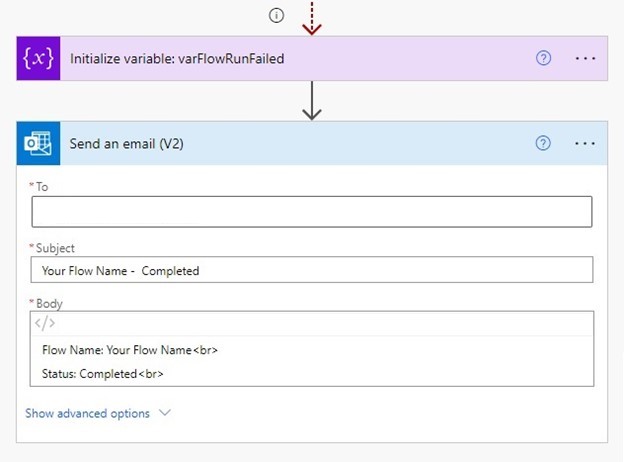Click inside the To recipient field
This screenshot has height=462, width=624.
coord(312,212)
